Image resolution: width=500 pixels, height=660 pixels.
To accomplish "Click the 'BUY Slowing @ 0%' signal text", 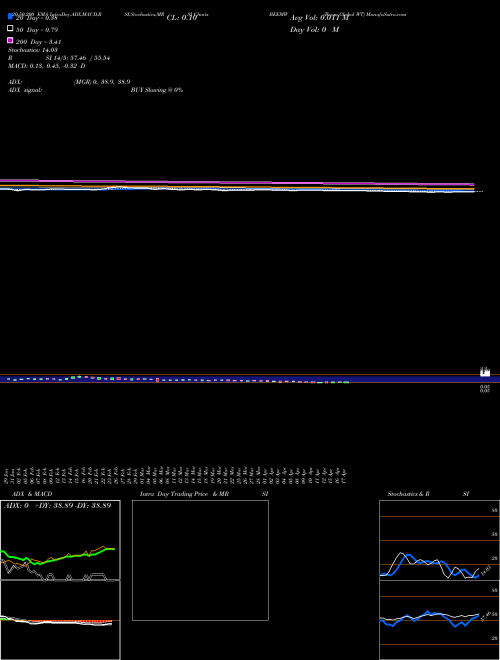I will point(157,90).
